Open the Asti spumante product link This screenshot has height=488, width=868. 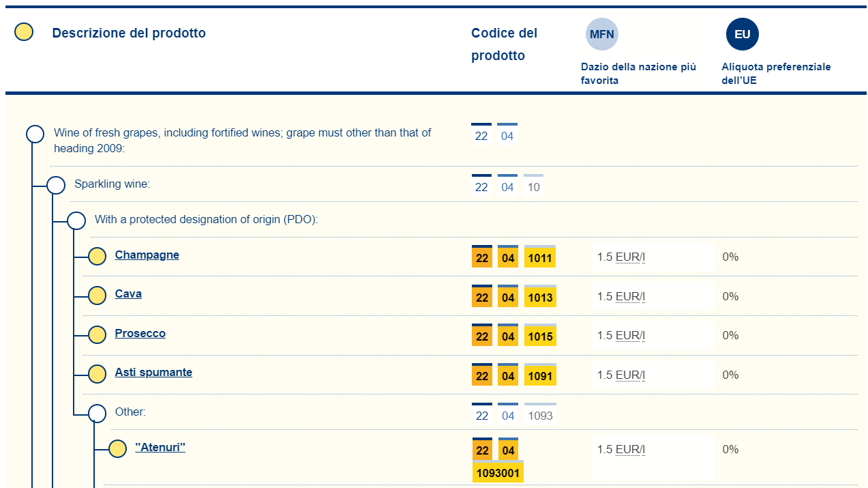coord(153,373)
